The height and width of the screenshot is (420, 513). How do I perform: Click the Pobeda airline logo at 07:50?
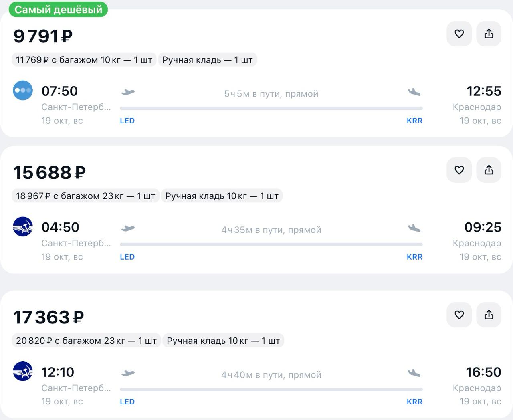coord(23,90)
